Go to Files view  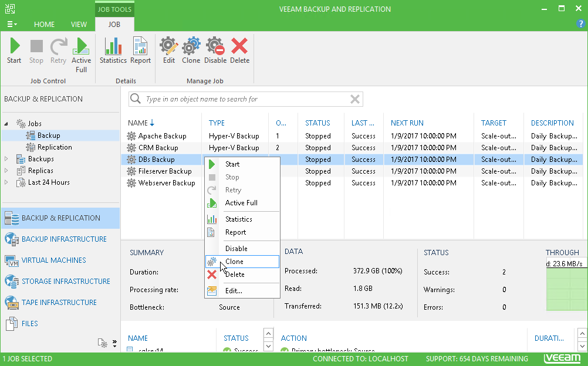(x=60, y=323)
